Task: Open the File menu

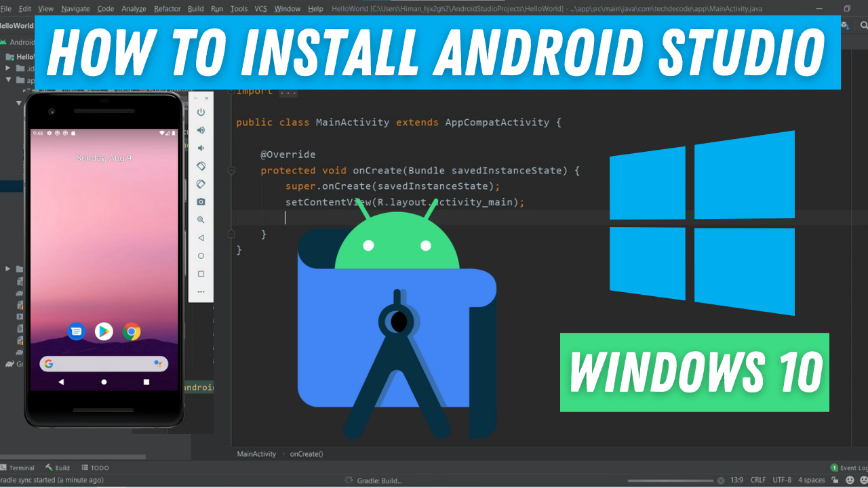Action: (6, 9)
